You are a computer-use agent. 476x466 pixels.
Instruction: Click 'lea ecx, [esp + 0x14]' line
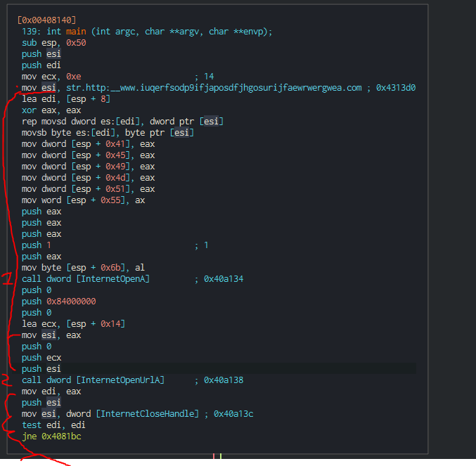click(73, 324)
